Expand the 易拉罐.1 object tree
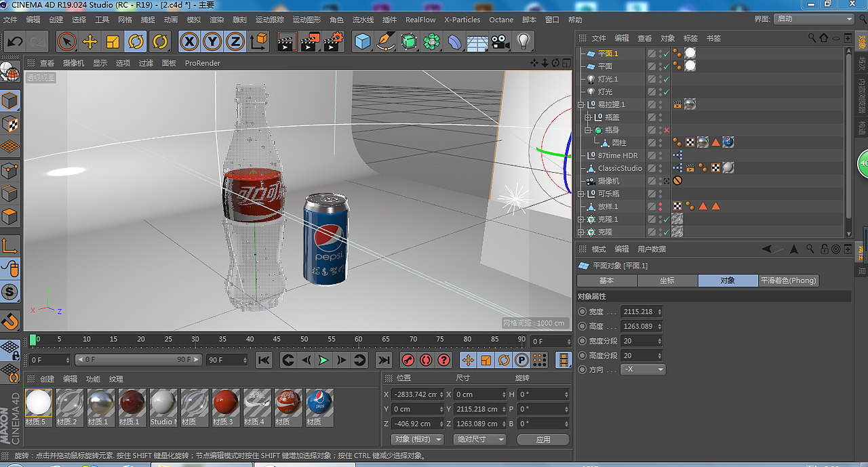The image size is (868, 467). pos(581,104)
